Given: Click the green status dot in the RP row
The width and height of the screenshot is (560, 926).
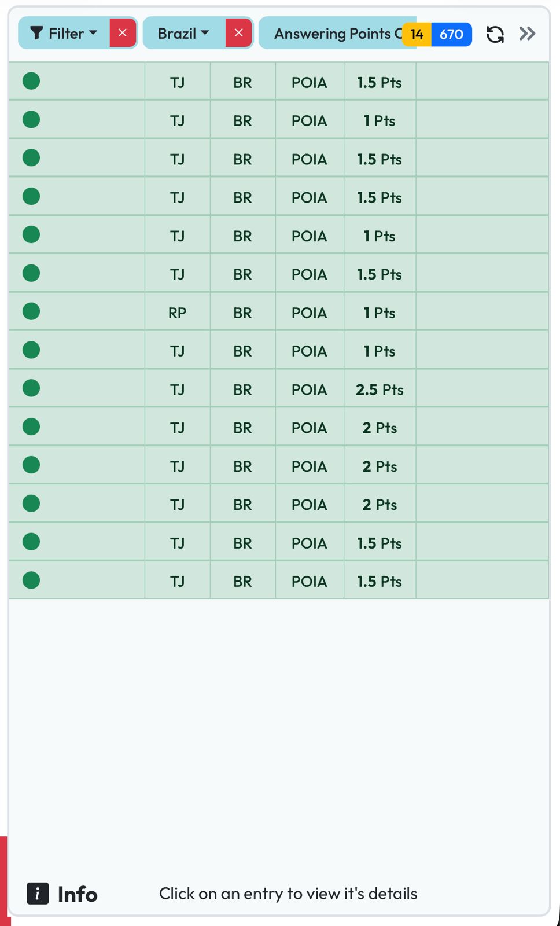Looking at the screenshot, I should click(x=31, y=311).
